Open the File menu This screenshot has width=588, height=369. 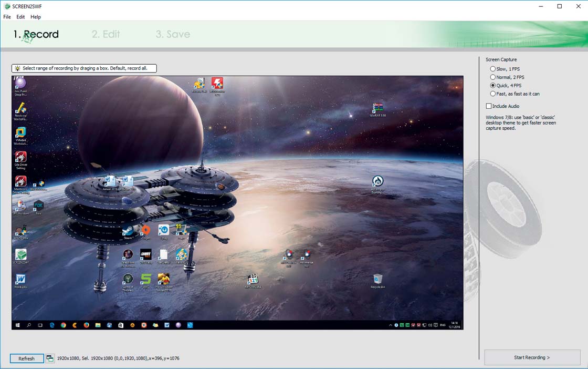7,17
